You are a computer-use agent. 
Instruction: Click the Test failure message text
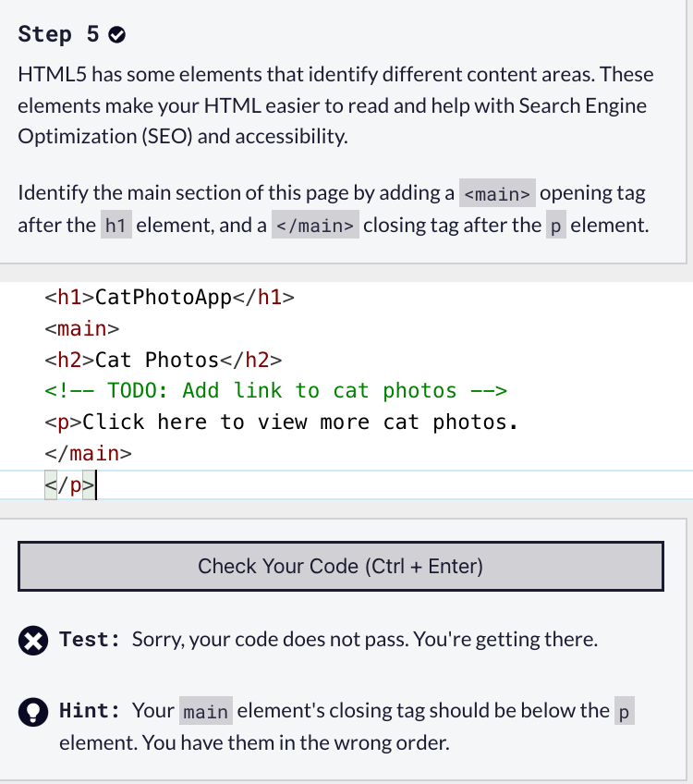tap(364, 639)
